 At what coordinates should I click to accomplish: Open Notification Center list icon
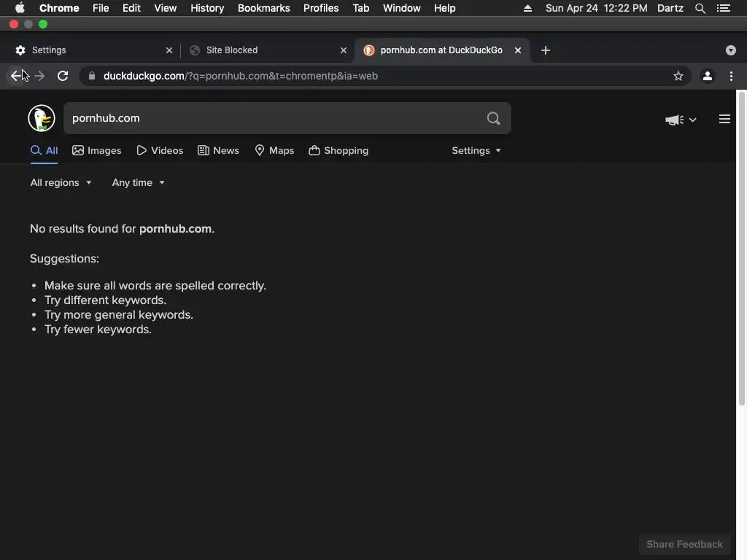[724, 8]
